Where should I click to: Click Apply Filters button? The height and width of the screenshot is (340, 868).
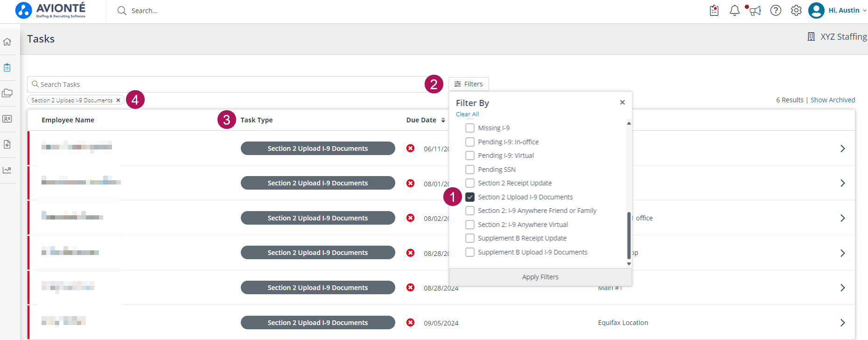click(540, 277)
